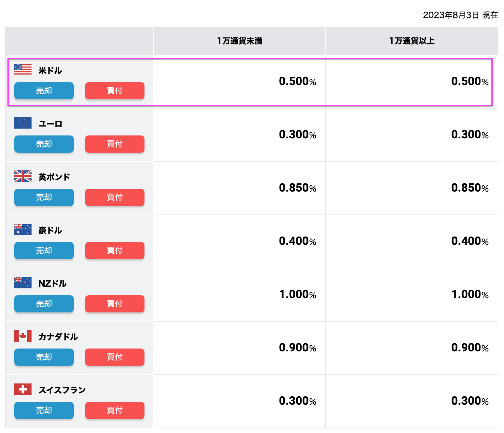Click 買付 in the スイスフラン row

[114, 410]
